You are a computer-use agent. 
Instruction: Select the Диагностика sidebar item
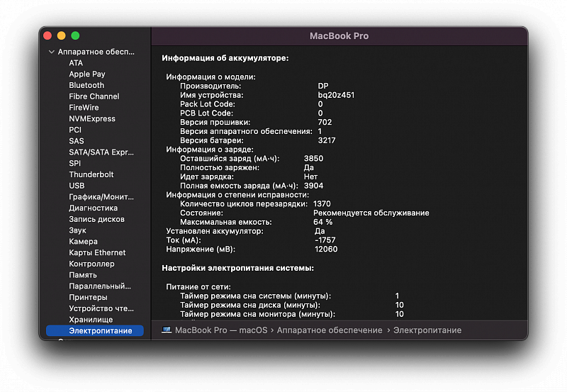click(x=93, y=208)
